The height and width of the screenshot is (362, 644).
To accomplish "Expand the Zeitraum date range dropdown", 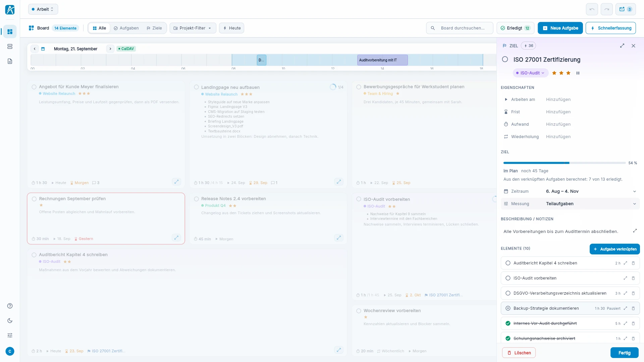I will pos(570,191).
